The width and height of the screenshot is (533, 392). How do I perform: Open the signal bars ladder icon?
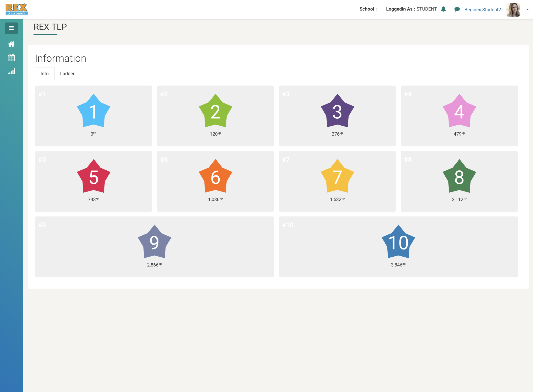pos(11,71)
